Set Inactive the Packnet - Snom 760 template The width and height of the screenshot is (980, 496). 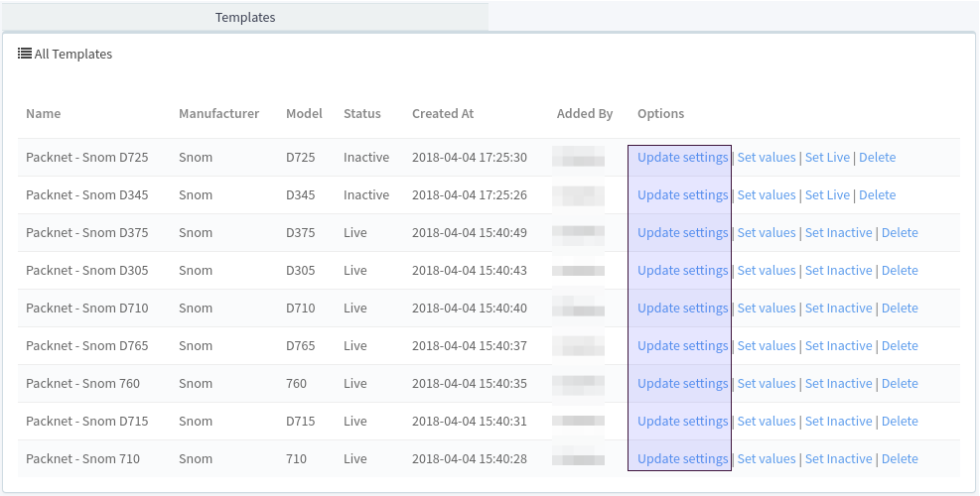point(839,384)
